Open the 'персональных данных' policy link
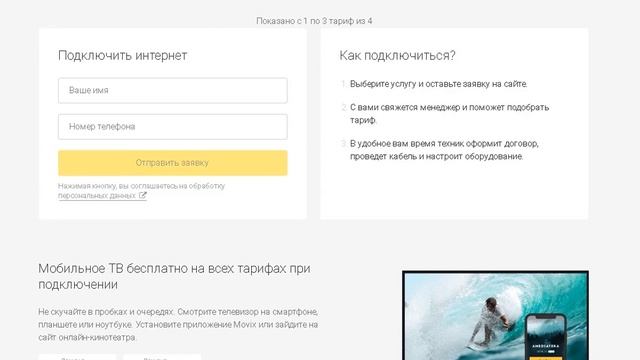The height and width of the screenshot is (360, 640). coord(97,196)
